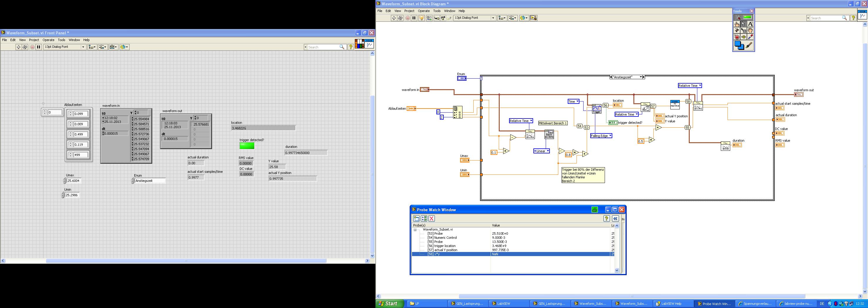This screenshot has width=868, height=308.
Task: Select the Probe Data tool in Tools palette
Action: (744, 37)
